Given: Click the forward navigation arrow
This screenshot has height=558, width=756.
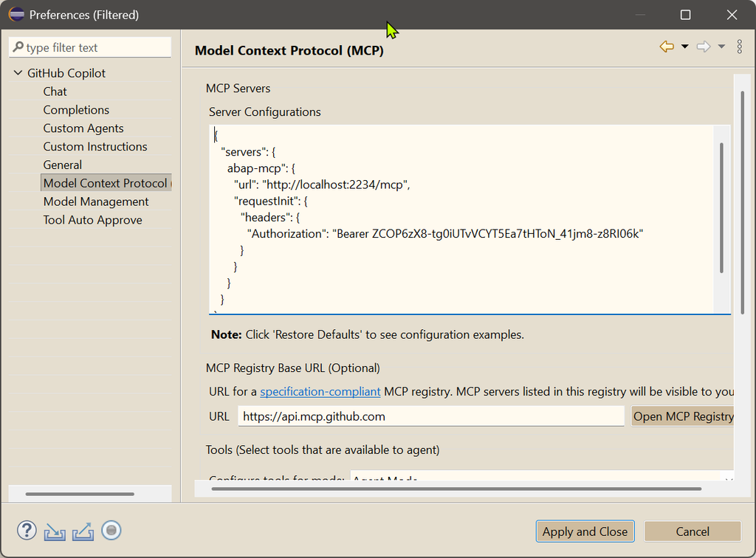Looking at the screenshot, I should point(704,46).
